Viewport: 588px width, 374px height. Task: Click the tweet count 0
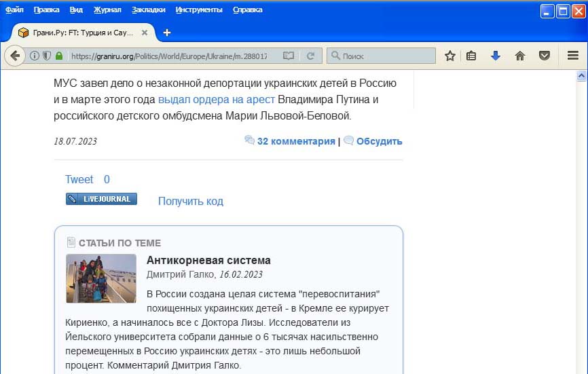click(107, 179)
